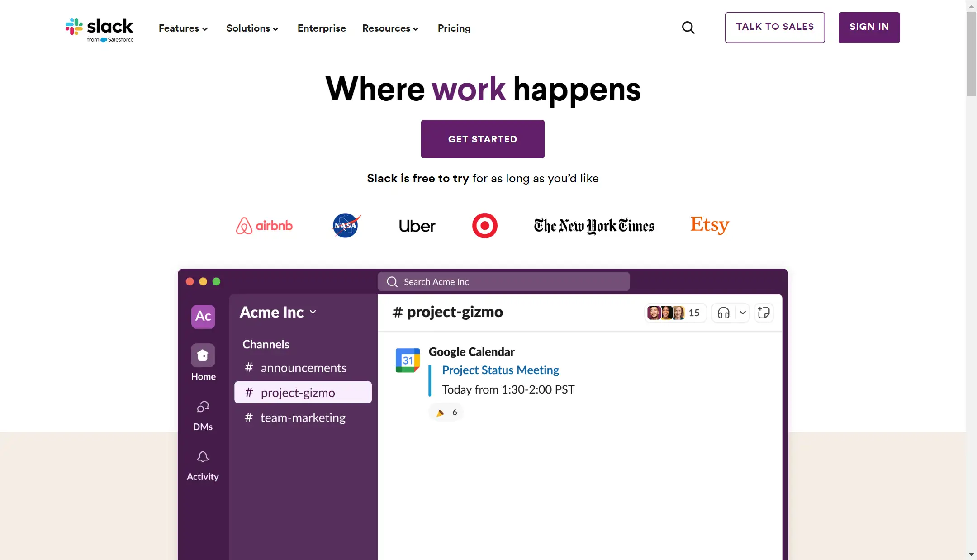Expand the Features menu
Viewport: 977px width, 560px height.
183,28
